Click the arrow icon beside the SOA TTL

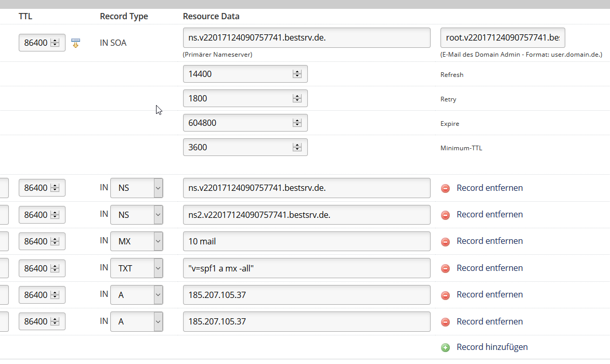point(75,43)
